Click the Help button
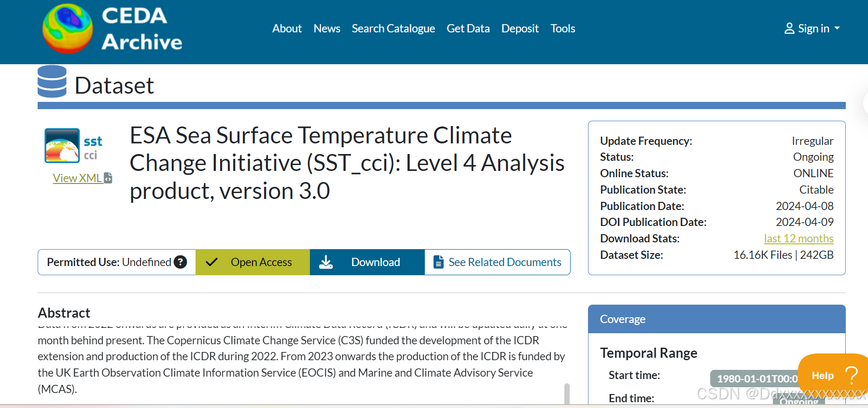Screen dimensions: 868x408 click(833, 375)
